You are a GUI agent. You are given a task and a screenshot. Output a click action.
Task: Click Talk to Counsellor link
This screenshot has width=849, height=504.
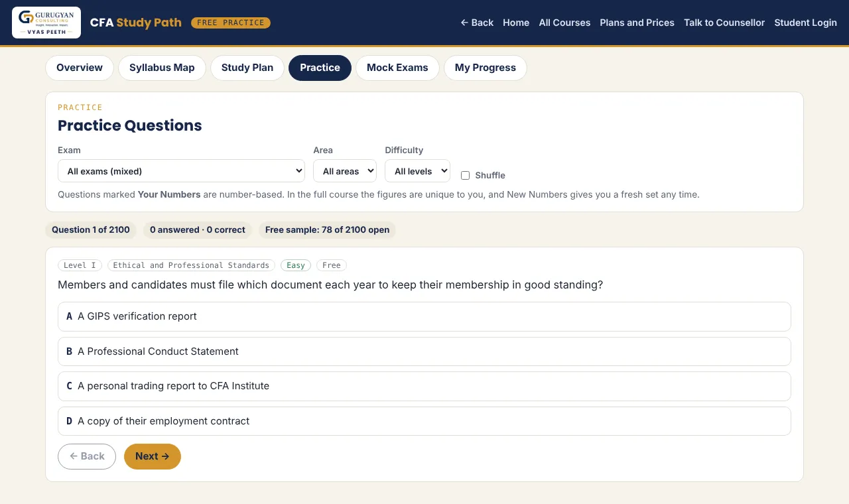724,23
